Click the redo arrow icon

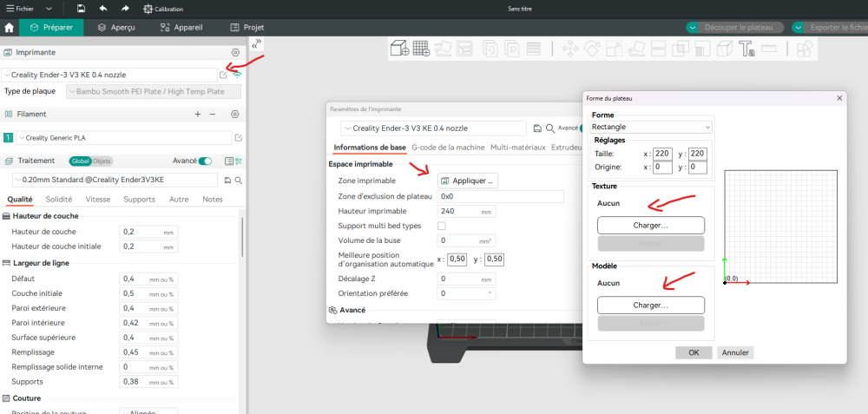(125, 9)
